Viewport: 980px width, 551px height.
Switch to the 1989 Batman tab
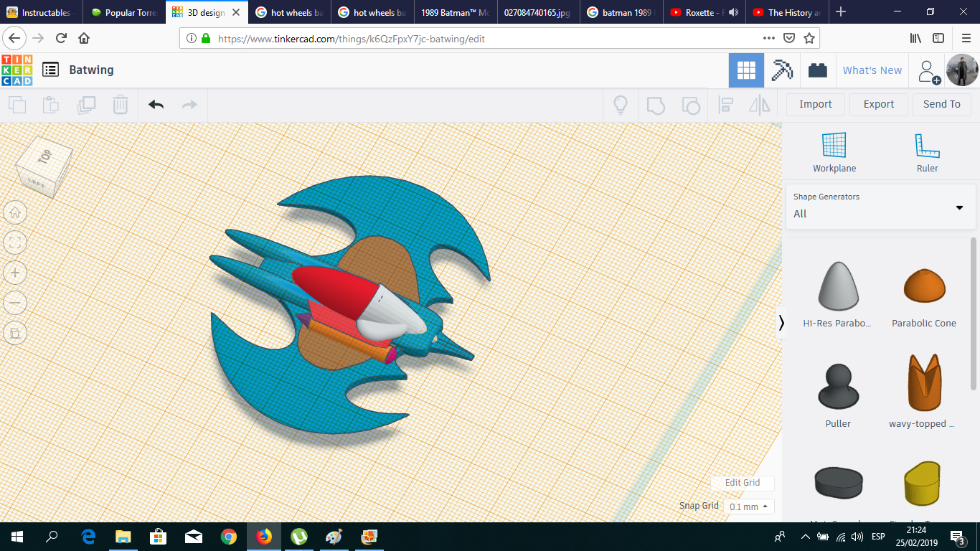point(455,12)
